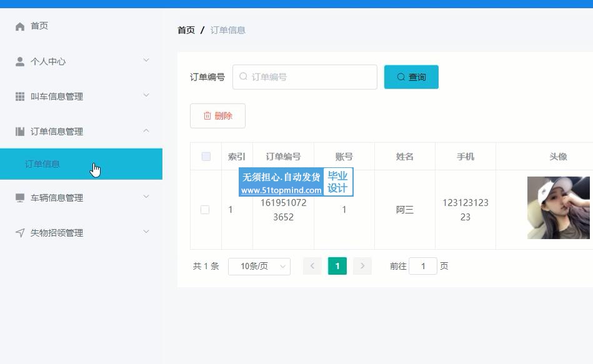Click the paper plane icon beside 失物招领管理
593x364 pixels.
(x=20, y=233)
